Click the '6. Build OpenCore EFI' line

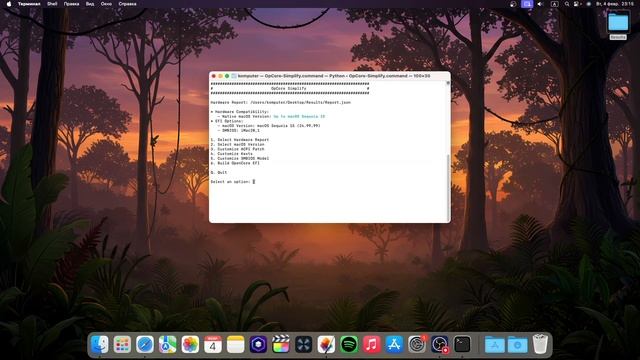(235, 163)
